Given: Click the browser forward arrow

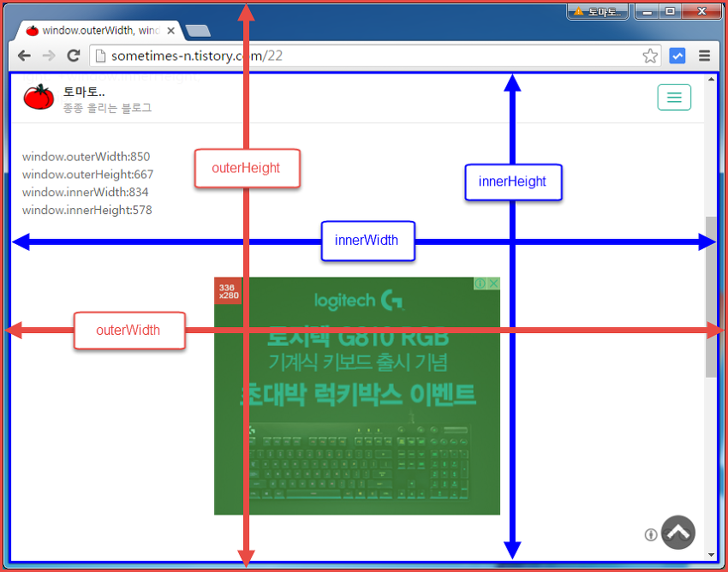Looking at the screenshot, I should [x=49, y=56].
